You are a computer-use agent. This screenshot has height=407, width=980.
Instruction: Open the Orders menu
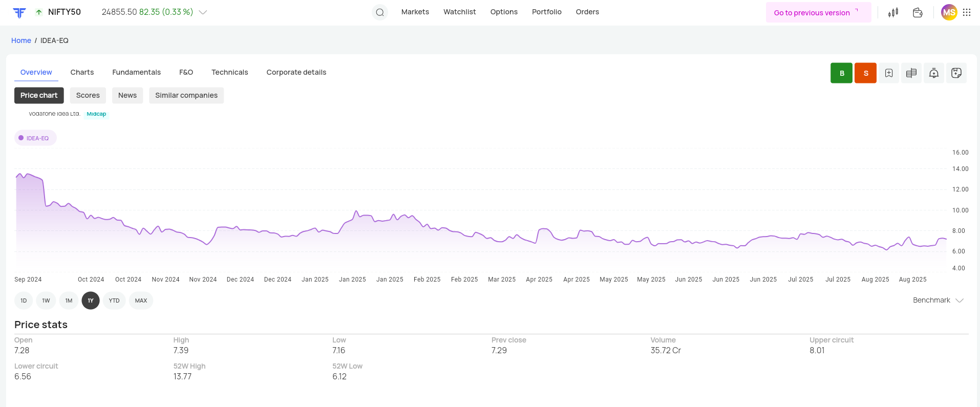[587, 12]
